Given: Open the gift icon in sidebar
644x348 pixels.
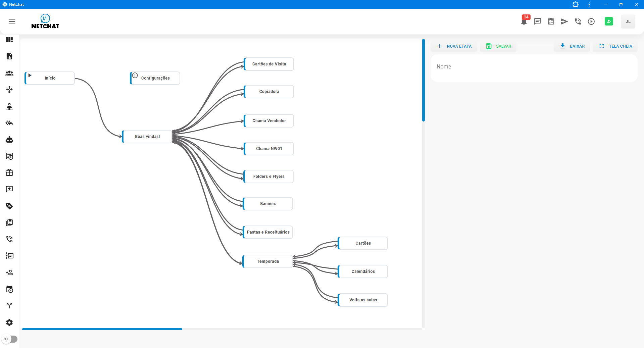Looking at the screenshot, I should point(9,173).
